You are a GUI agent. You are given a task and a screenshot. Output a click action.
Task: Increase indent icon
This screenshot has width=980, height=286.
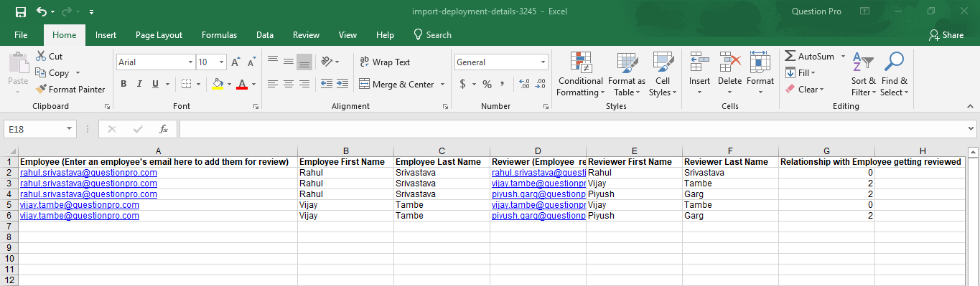(x=342, y=84)
